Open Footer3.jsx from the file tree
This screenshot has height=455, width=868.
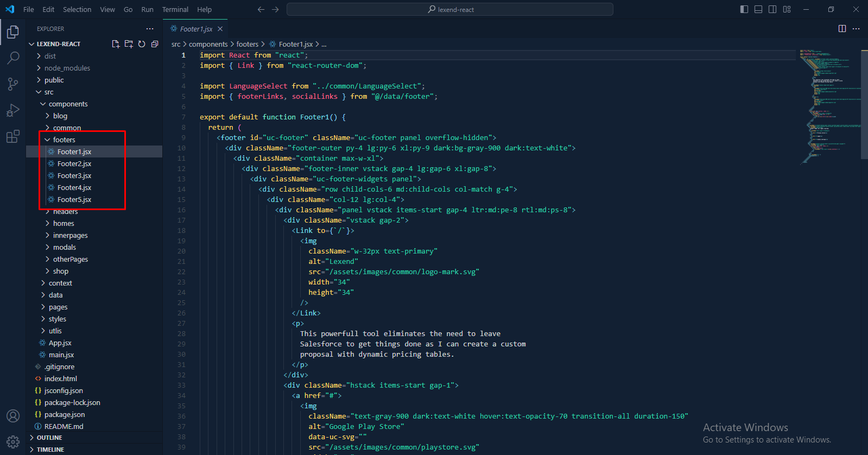[x=74, y=175]
